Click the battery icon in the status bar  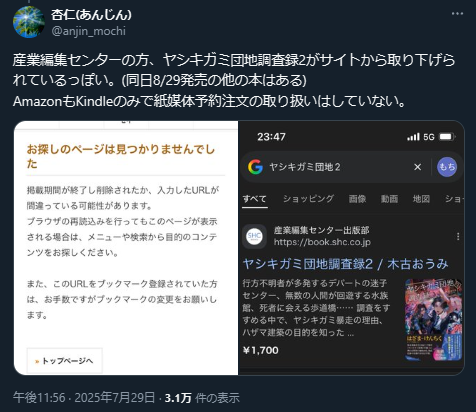[447, 137]
